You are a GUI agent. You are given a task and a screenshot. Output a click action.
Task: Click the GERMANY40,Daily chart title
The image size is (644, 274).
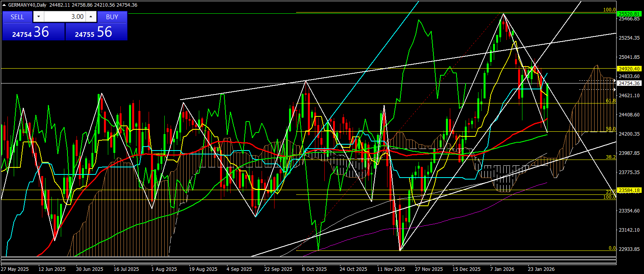27,5
